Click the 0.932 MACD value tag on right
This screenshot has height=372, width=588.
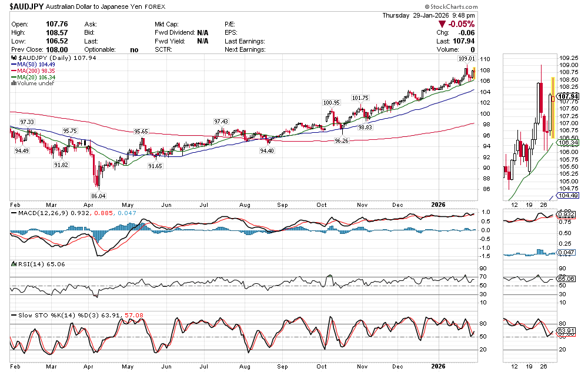pos(568,216)
